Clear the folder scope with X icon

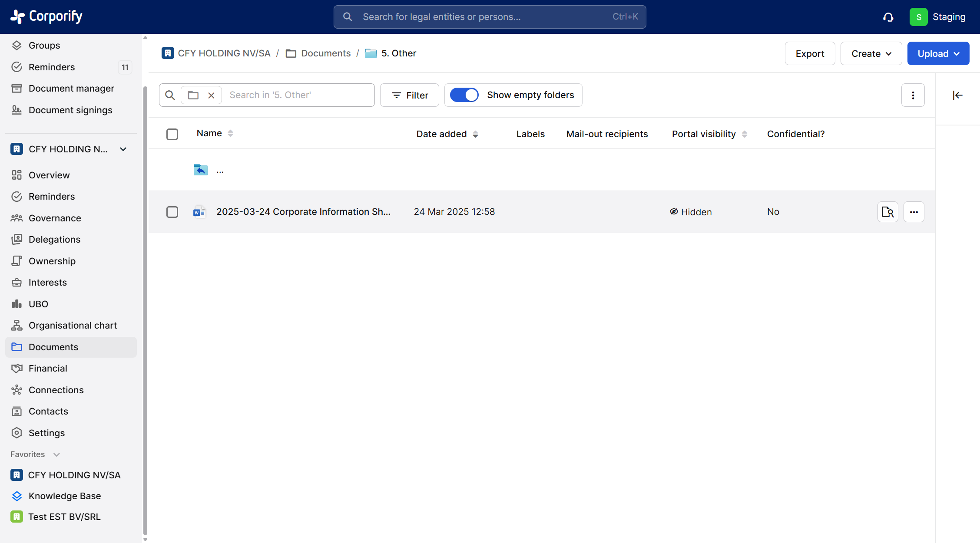click(211, 95)
